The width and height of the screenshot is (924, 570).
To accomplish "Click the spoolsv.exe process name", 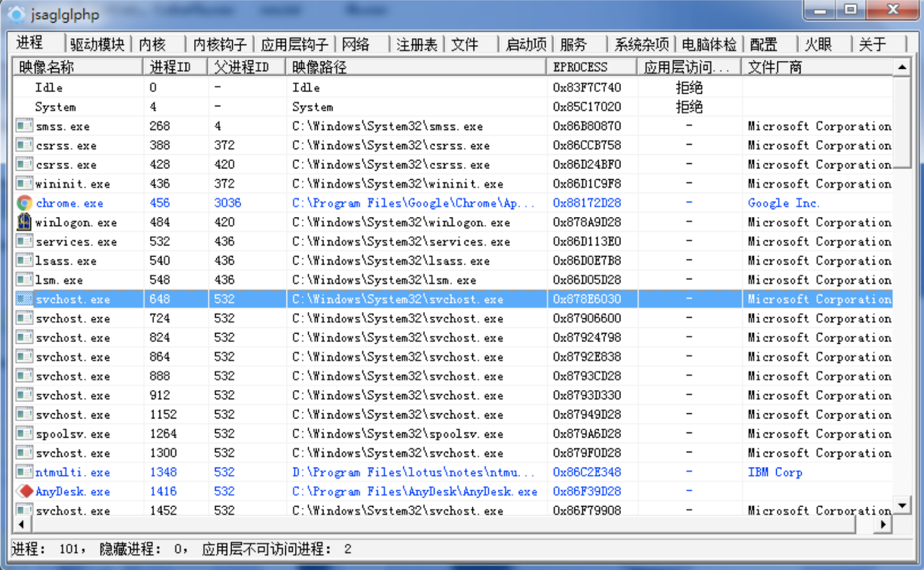I will tap(73, 434).
